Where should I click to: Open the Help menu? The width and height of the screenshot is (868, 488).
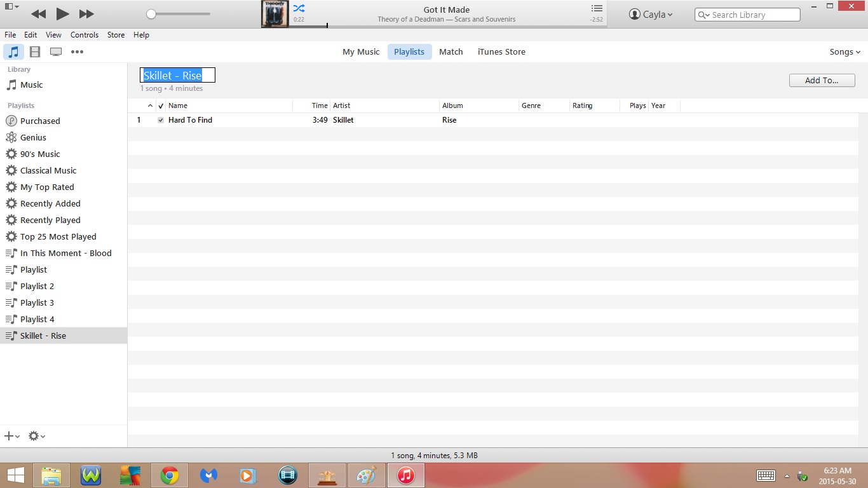[x=141, y=35]
